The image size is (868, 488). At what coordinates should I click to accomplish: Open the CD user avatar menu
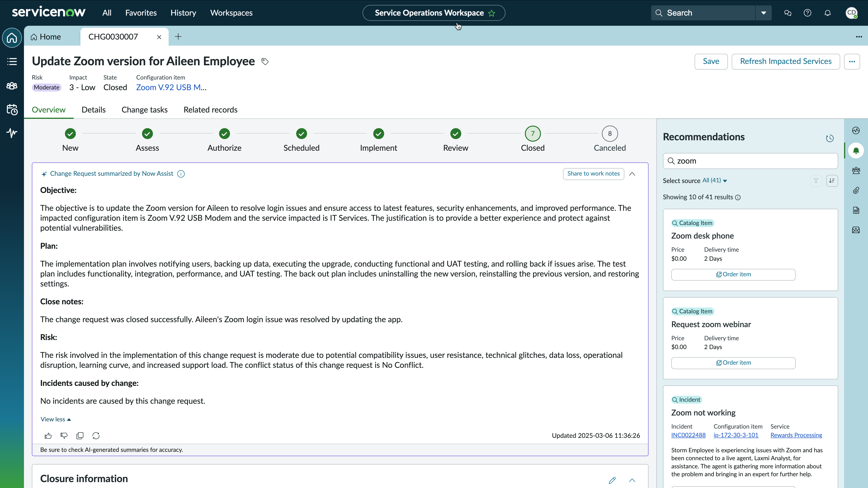851,13
